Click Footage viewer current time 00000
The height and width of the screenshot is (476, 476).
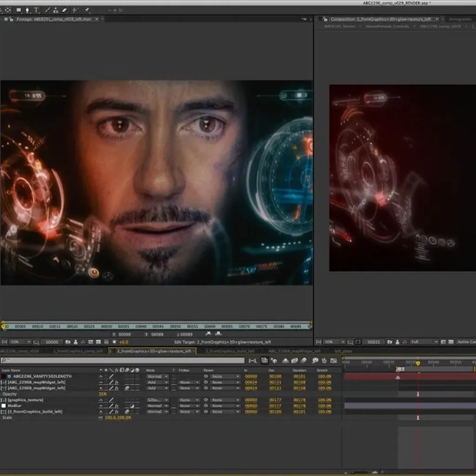tap(52, 342)
